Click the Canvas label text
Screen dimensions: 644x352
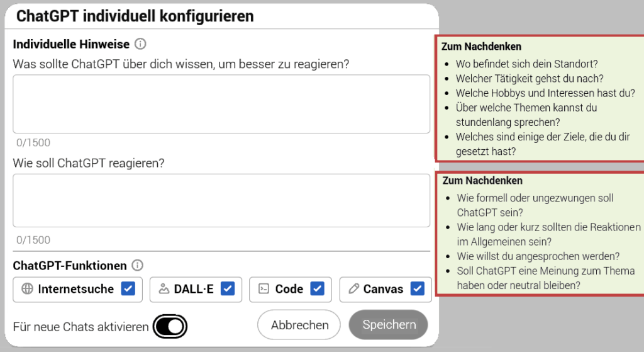click(383, 289)
